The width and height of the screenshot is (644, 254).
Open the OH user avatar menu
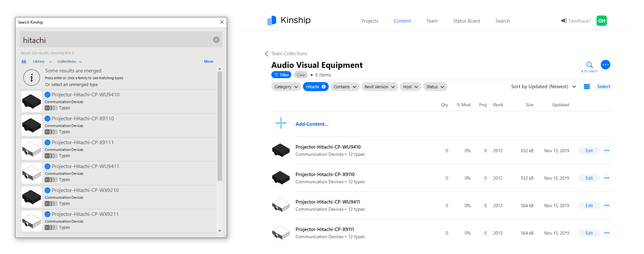[602, 21]
